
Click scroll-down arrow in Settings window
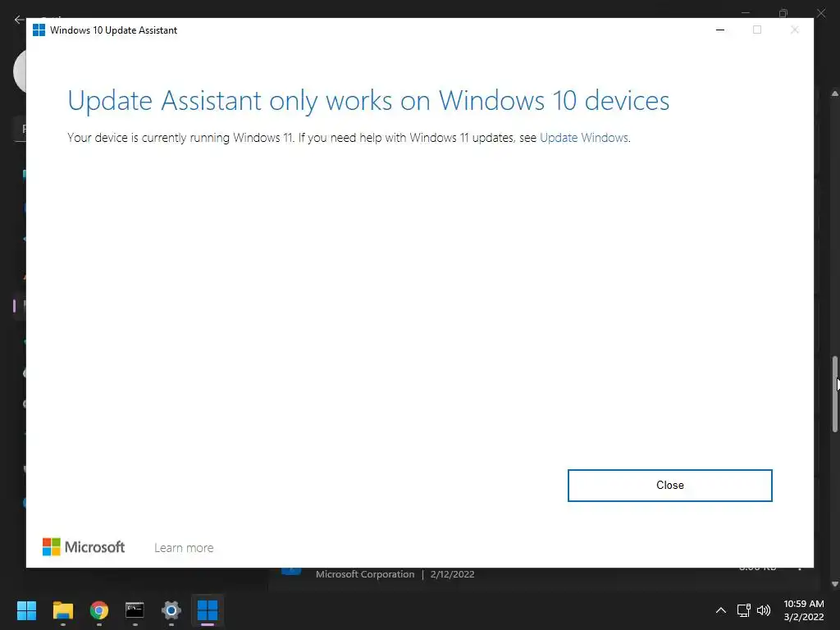pos(834,584)
